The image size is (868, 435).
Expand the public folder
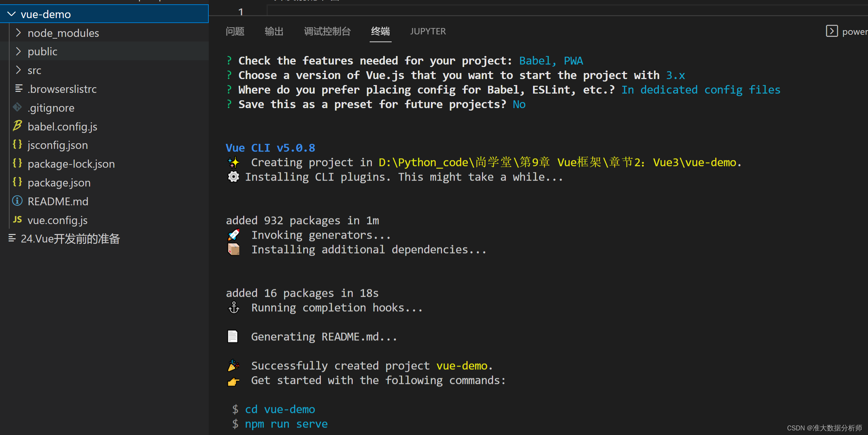[x=18, y=51]
